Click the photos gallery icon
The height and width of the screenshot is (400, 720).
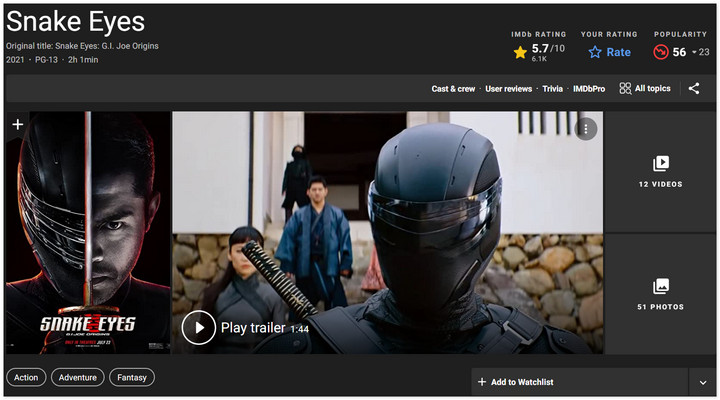click(661, 286)
